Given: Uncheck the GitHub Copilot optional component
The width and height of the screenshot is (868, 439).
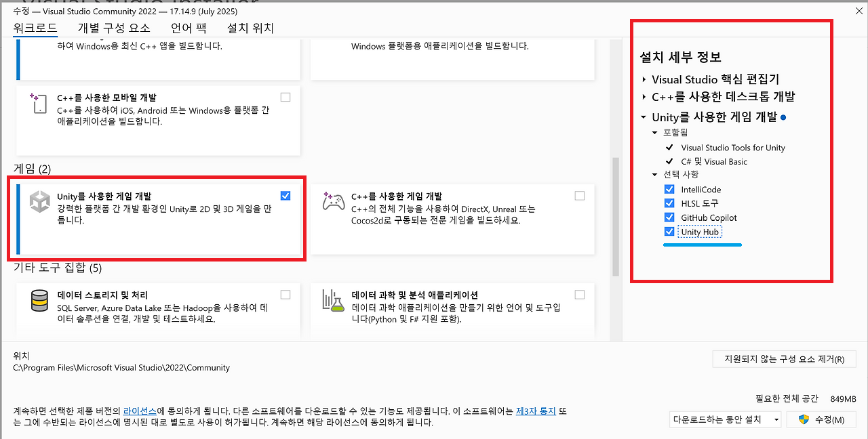Looking at the screenshot, I should point(669,217).
